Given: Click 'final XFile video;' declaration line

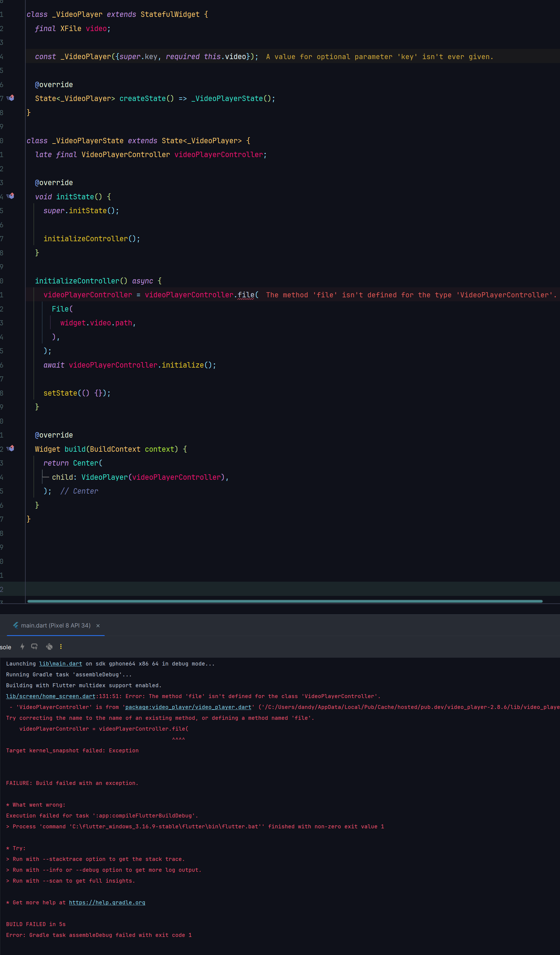Looking at the screenshot, I should [73, 29].
